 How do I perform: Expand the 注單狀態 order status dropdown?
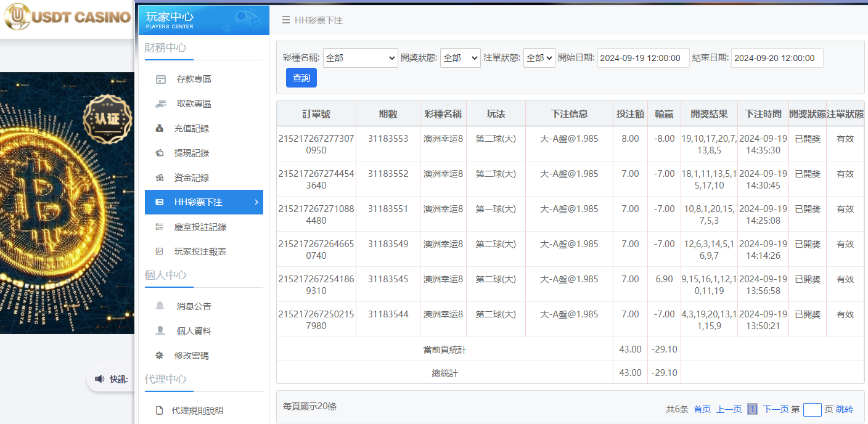coord(539,57)
